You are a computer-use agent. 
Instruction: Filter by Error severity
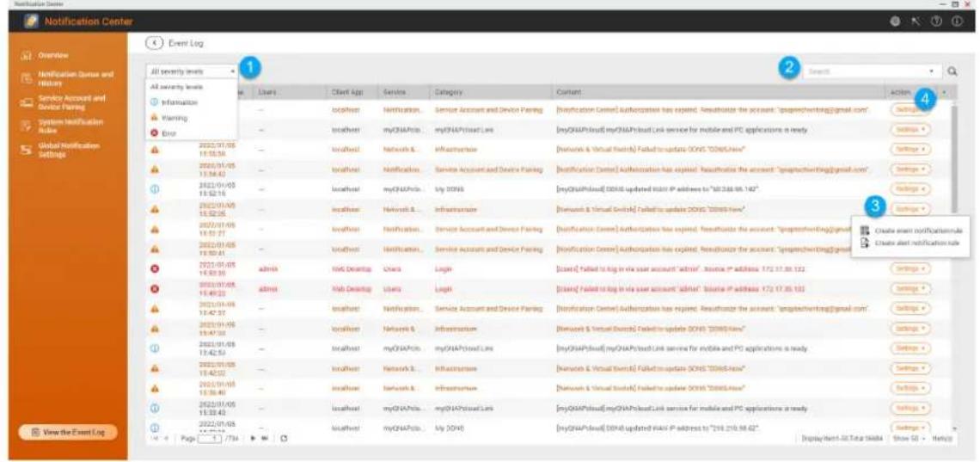click(x=191, y=133)
